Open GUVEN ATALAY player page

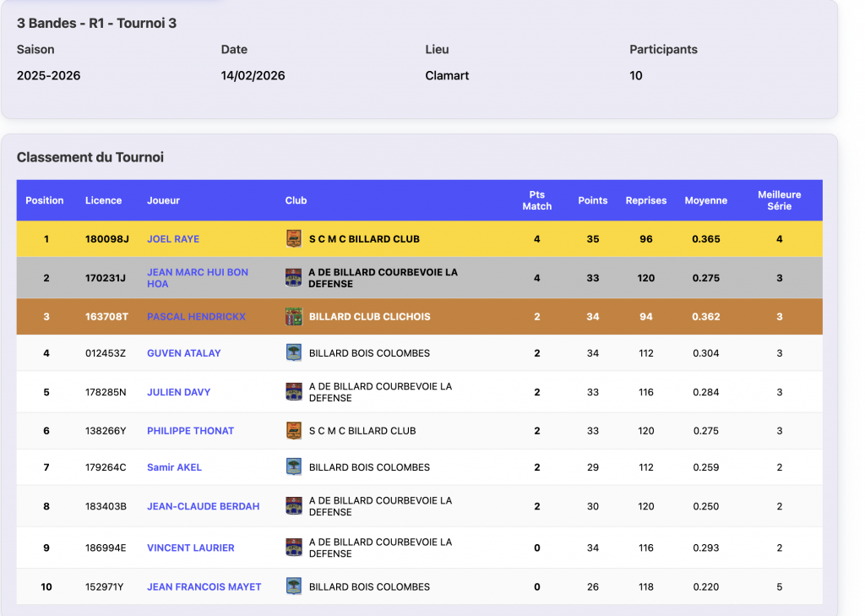183,353
